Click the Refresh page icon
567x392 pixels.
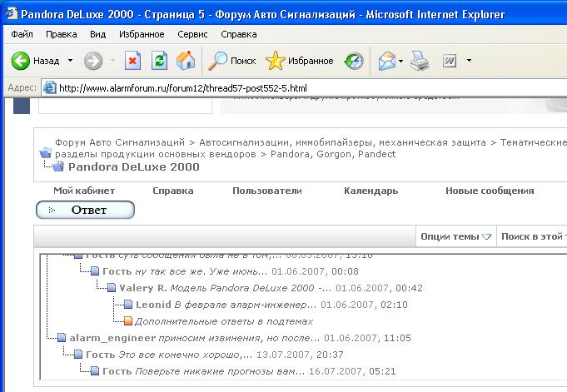159,61
